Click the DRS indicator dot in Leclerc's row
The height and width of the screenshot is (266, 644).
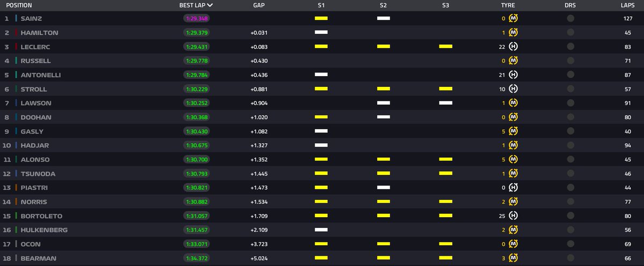(x=570, y=47)
